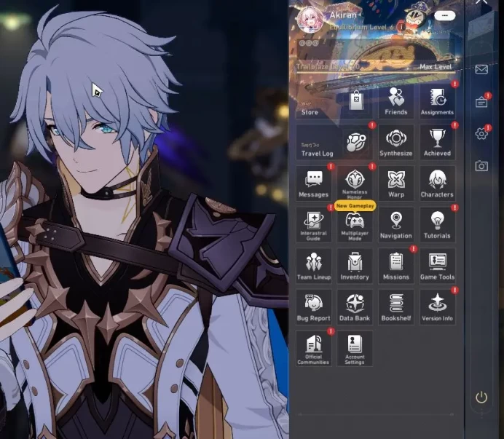This screenshot has height=439, width=504.
Task: Open the Bug Report tile
Action: (314, 307)
